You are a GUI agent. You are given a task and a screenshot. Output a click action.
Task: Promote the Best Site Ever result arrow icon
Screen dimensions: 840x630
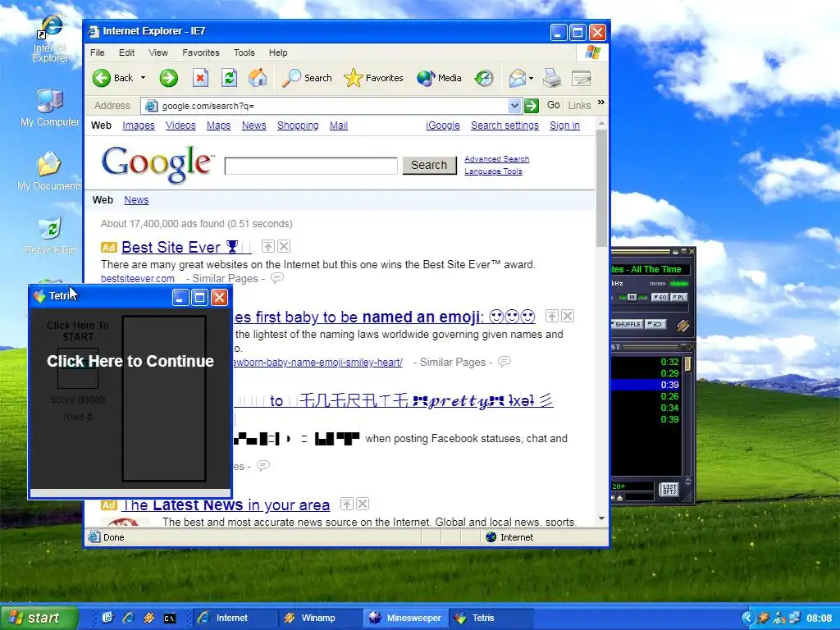click(268, 246)
